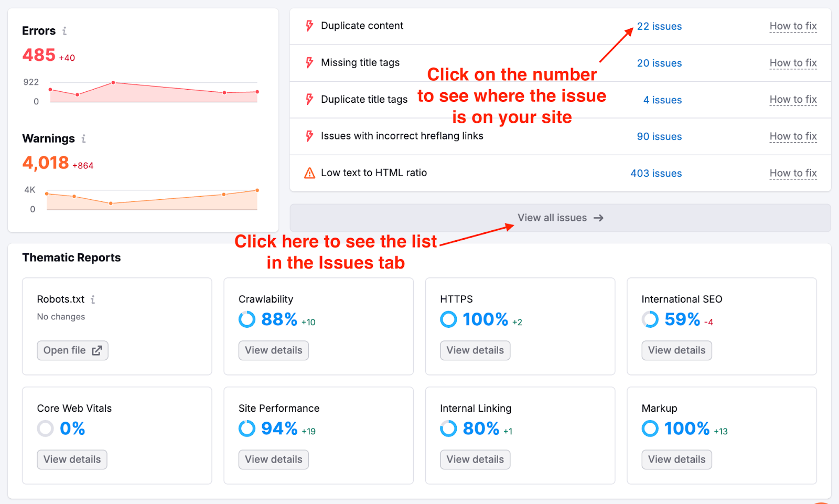839x504 pixels.
Task: Click the View all issues button
Action: (560, 218)
